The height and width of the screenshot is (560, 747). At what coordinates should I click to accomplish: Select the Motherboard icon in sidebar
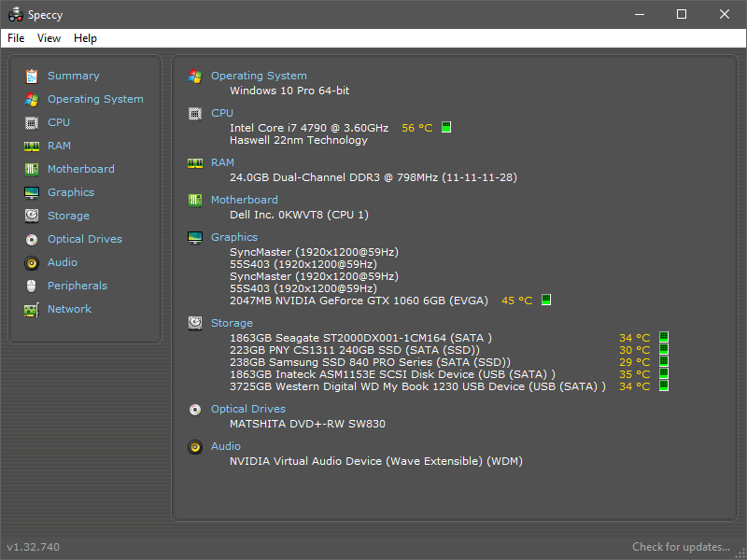coord(32,169)
